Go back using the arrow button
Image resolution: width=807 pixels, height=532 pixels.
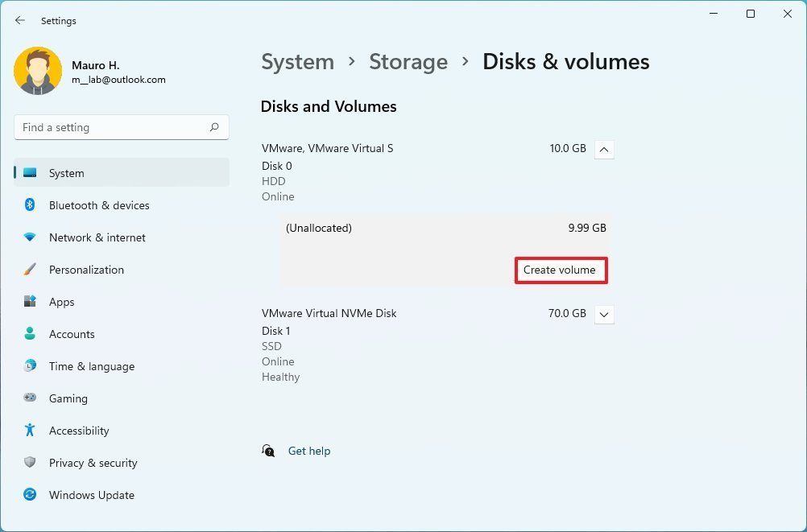coord(19,20)
